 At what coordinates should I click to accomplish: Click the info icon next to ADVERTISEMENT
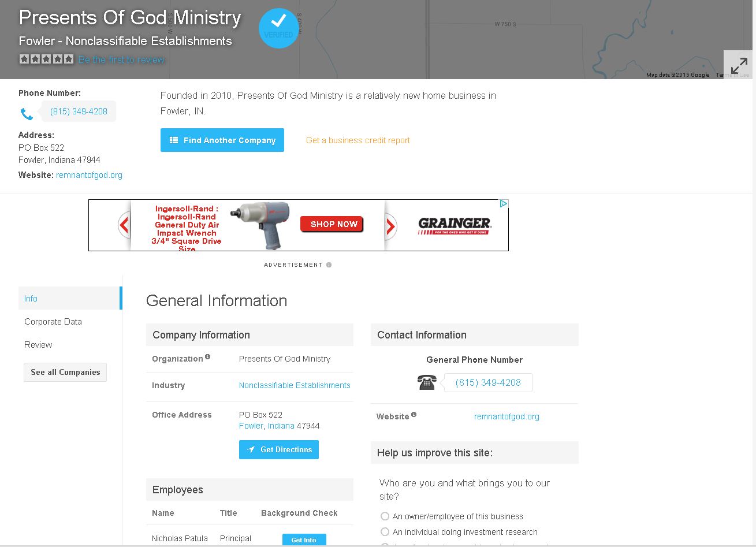[x=329, y=265]
